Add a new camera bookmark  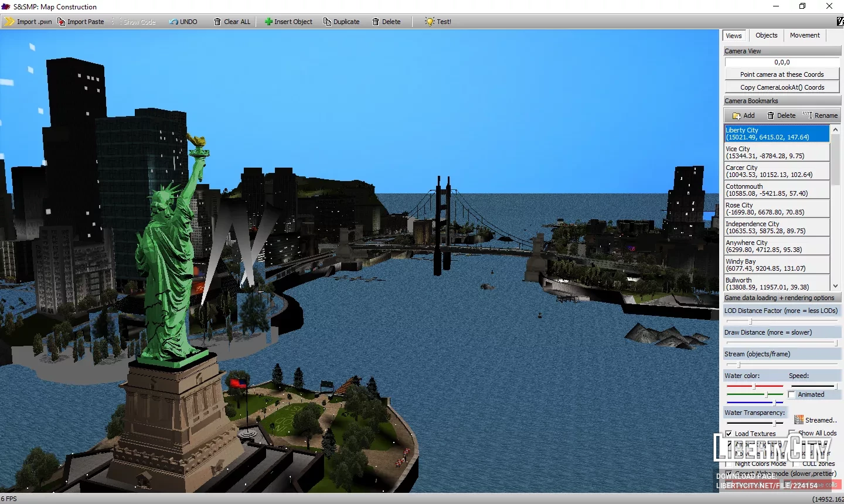click(x=743, y=115)
